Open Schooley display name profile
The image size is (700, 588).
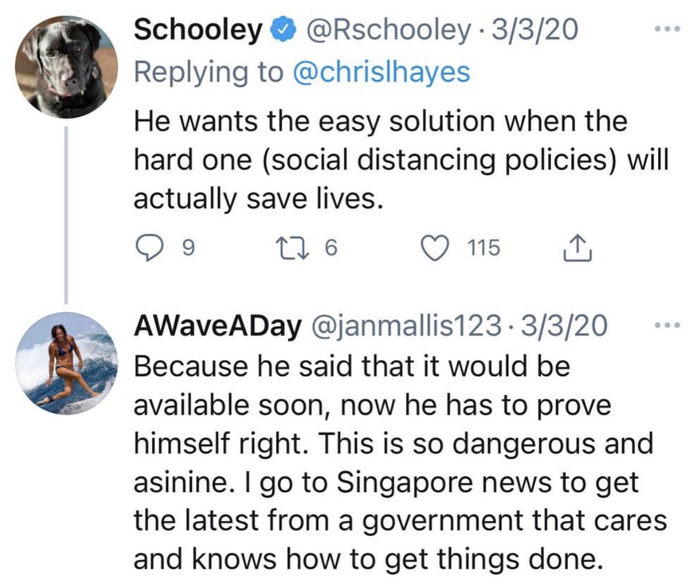(199, 31)
